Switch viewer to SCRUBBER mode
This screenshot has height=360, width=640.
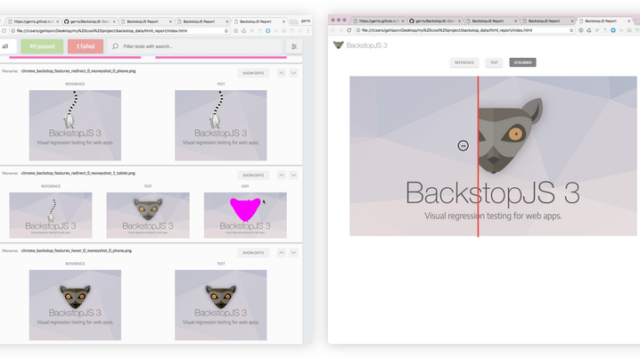pyautogui.click(x=522, y=62)
